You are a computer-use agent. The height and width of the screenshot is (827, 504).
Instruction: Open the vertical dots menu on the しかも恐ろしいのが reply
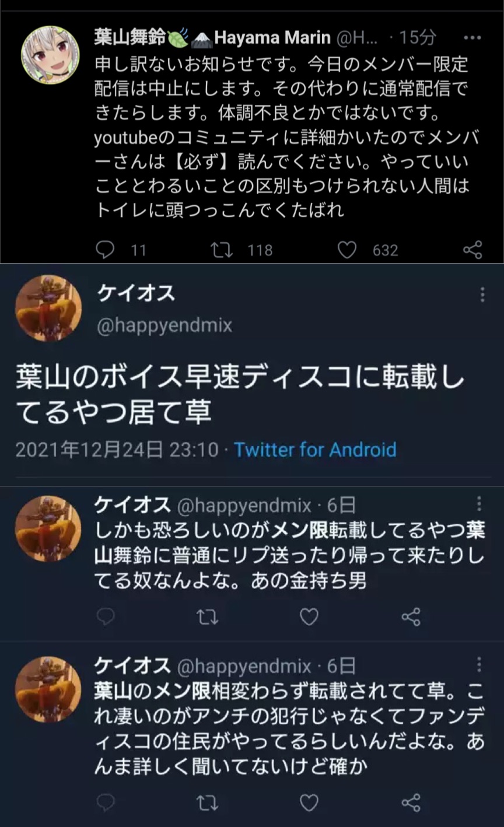tap(479, 504)
